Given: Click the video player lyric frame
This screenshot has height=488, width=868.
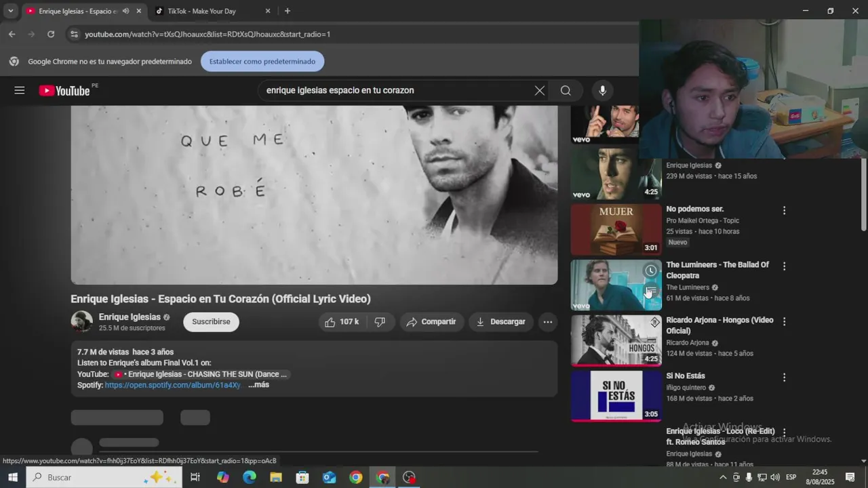Looking at the screenshot, I should [314, 195].
